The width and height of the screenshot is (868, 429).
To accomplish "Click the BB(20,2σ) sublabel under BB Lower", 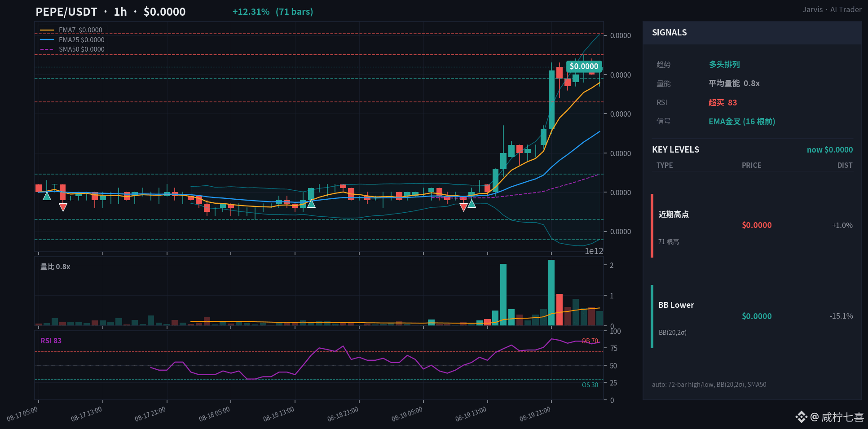I will point(673,333).
